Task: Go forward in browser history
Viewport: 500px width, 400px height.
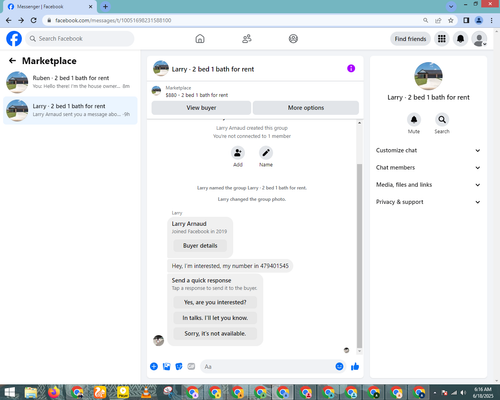Action: coord(21,20)
